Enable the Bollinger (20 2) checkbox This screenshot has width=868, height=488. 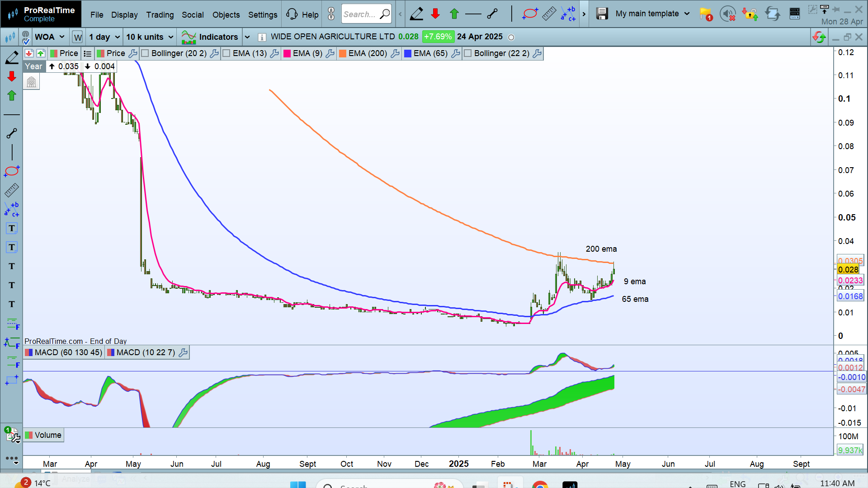(x=145, y=53)
